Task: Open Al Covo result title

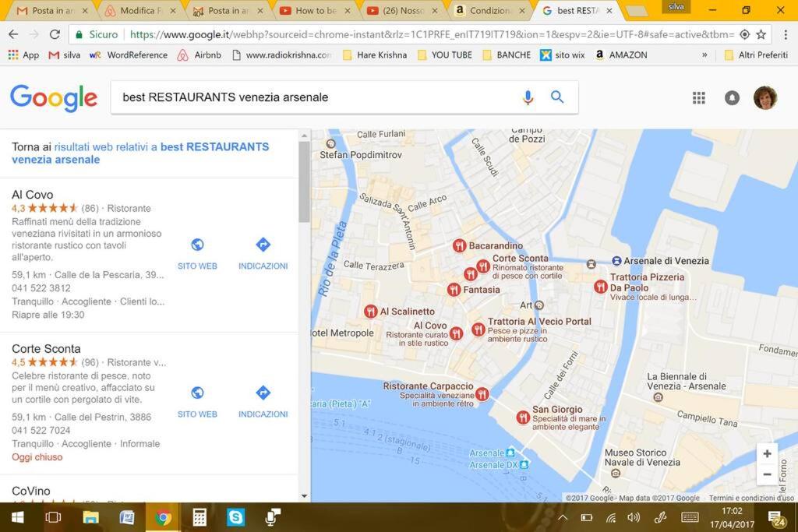Action: click(x=33, y=195)
